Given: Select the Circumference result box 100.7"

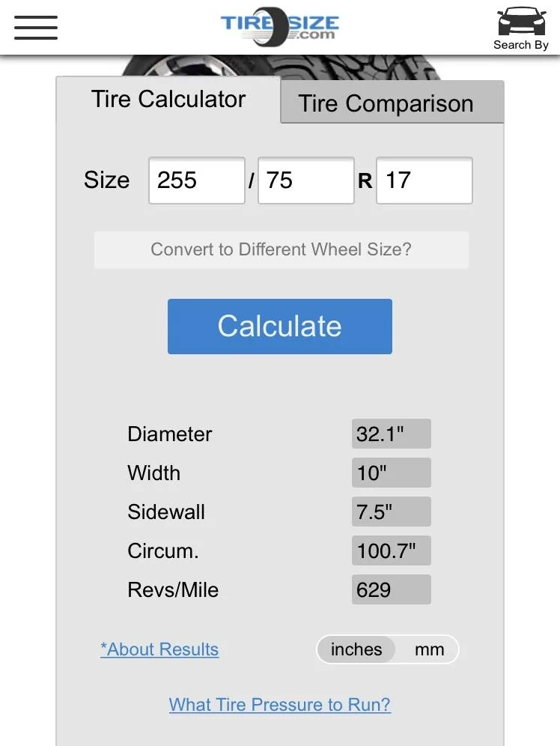Looking at the screenshot, I should point(392,551).
